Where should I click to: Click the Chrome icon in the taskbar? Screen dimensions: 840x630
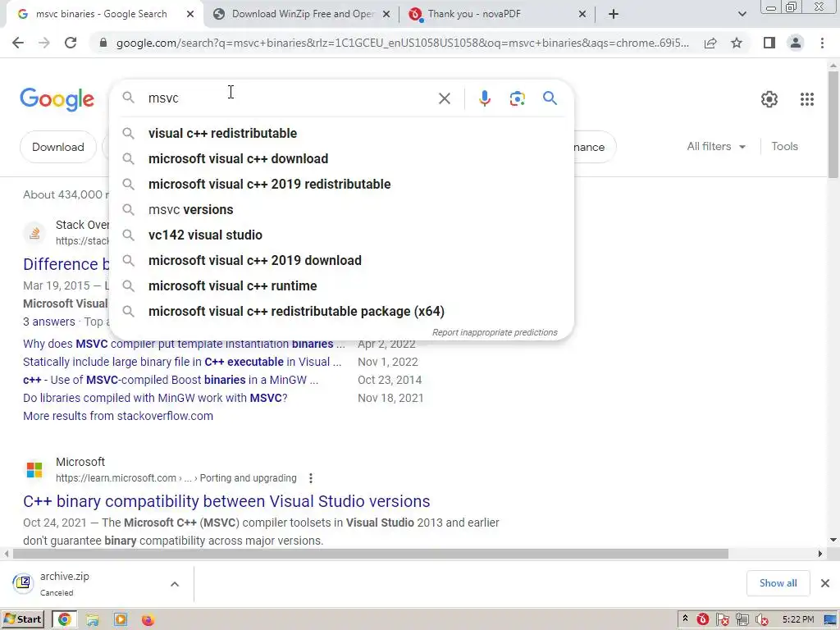(64, 620)
